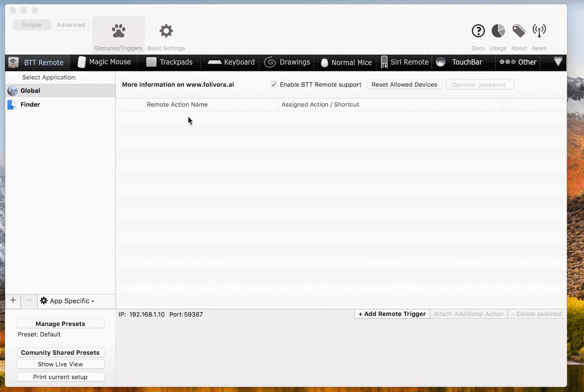The image size is (584, 392).
Task: Open Basic Settings gear icon
Action: point(166,31)
